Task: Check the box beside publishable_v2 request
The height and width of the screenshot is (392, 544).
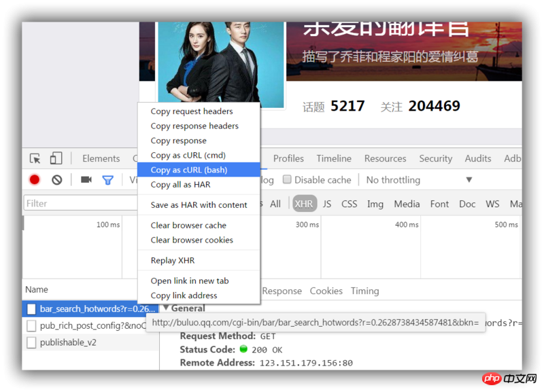Action: pos(31,342)
